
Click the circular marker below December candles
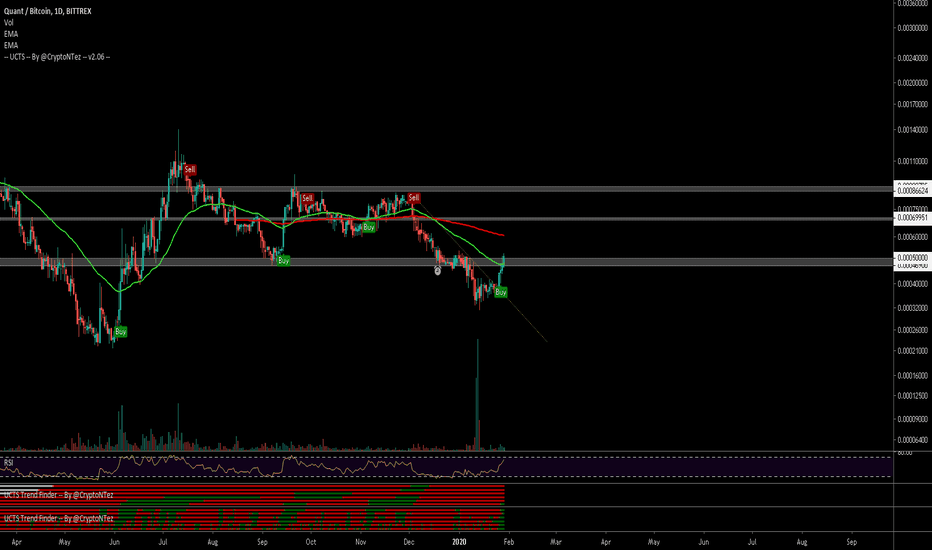(x=437, y=271)
